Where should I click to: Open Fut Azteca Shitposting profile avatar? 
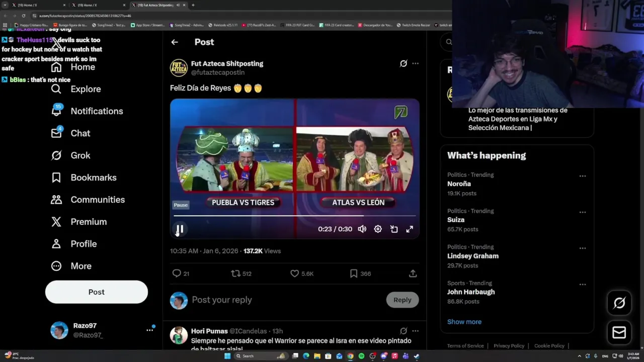pos(179,68)
